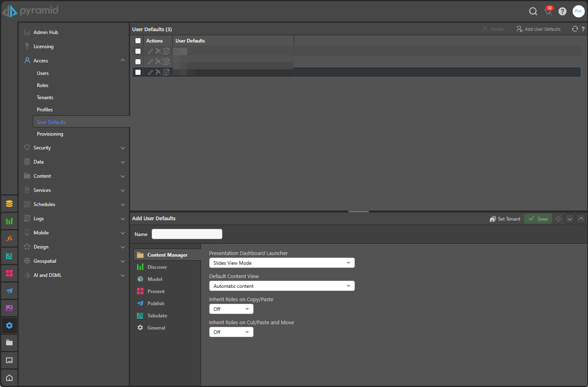Screen dimensions: 588x387
Task: Click the edit pencil icon in first row
Action: coord(150,51)
